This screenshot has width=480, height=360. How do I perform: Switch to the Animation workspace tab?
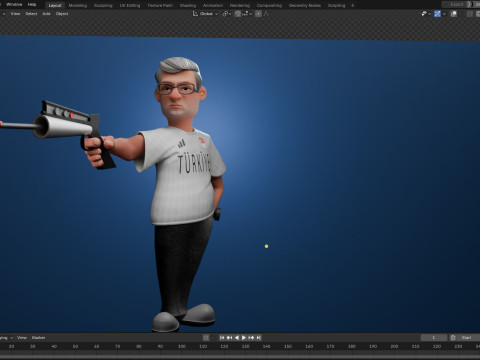coord(213,5)
